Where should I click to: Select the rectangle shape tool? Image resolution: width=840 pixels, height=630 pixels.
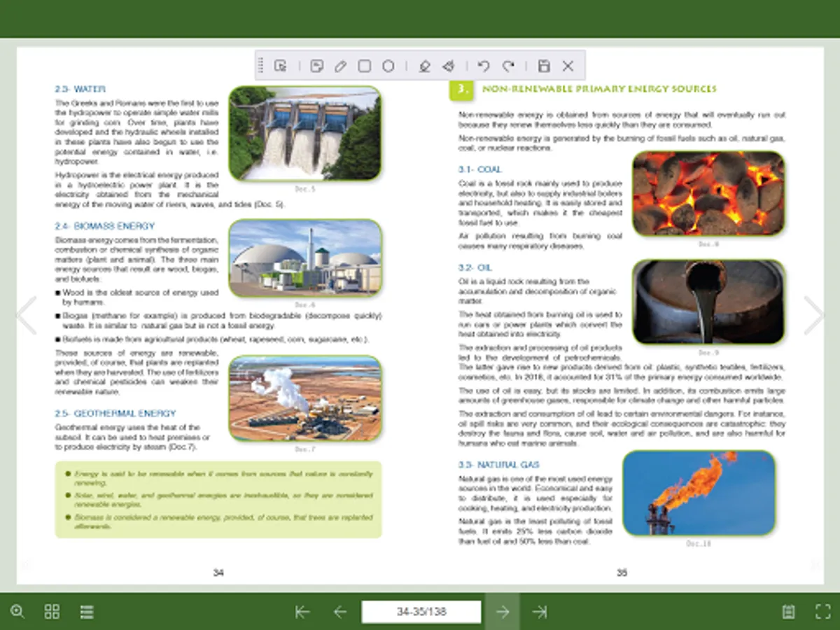(x=364, y=66)
